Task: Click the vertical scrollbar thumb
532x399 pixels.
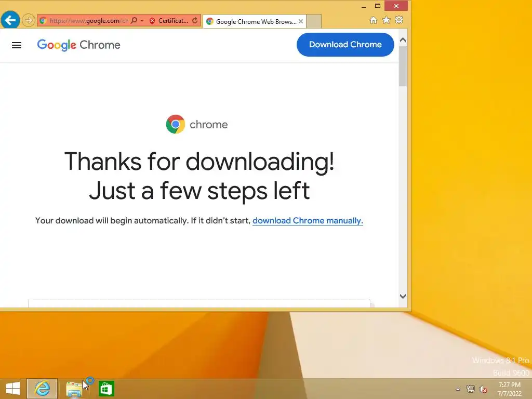Action: click(403, 65)
